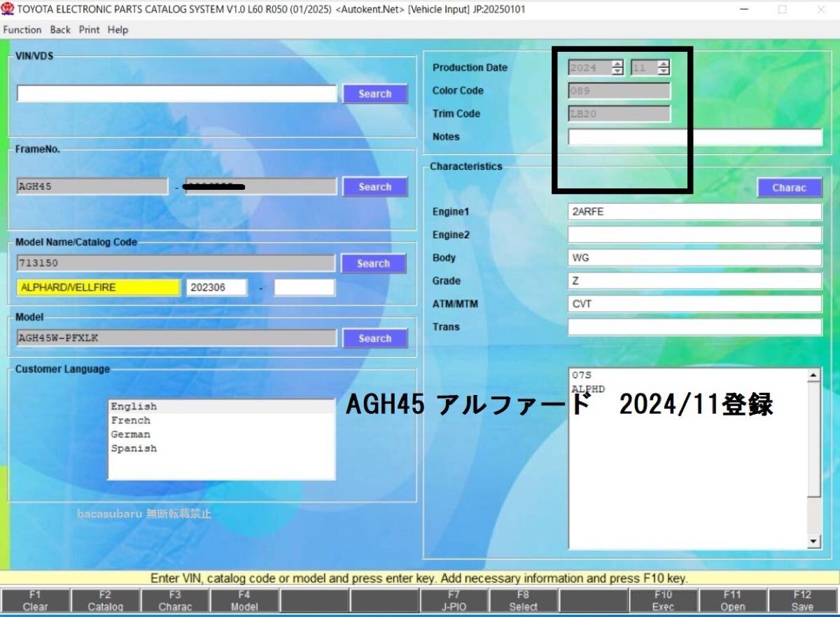Viewport: 840px width, 617px height.
Task: Click the Notes text field
Action: [x=694, y=137]
